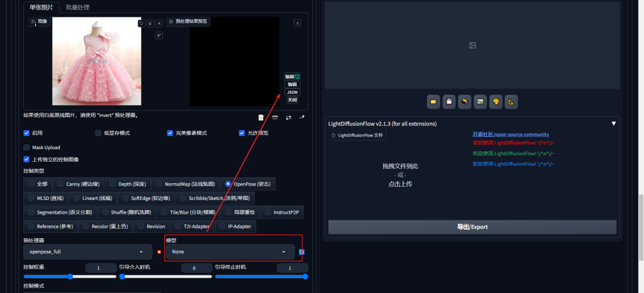Send dimensions to generation settings arrow icon
The image size is (644, 293).
point(302,118)
